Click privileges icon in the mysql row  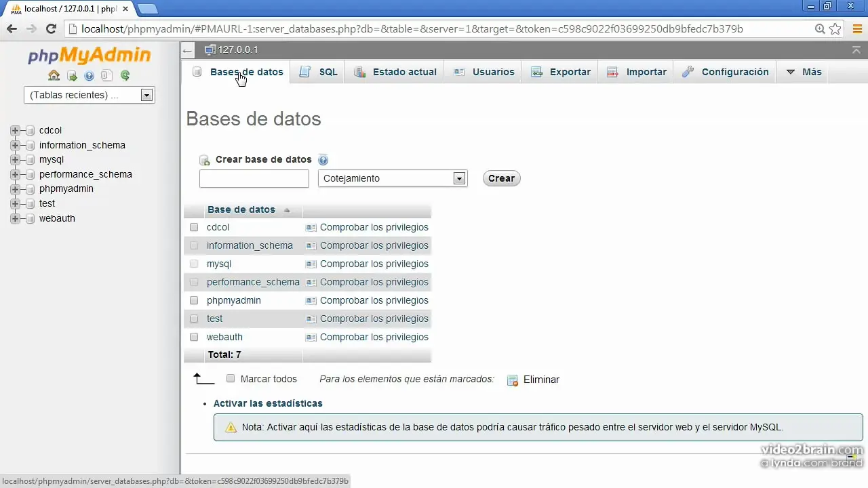pos(311,264)
